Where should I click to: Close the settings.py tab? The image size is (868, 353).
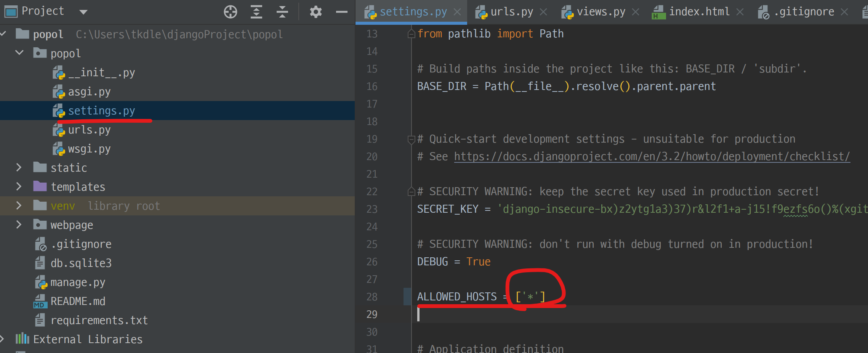click(457, 12)
